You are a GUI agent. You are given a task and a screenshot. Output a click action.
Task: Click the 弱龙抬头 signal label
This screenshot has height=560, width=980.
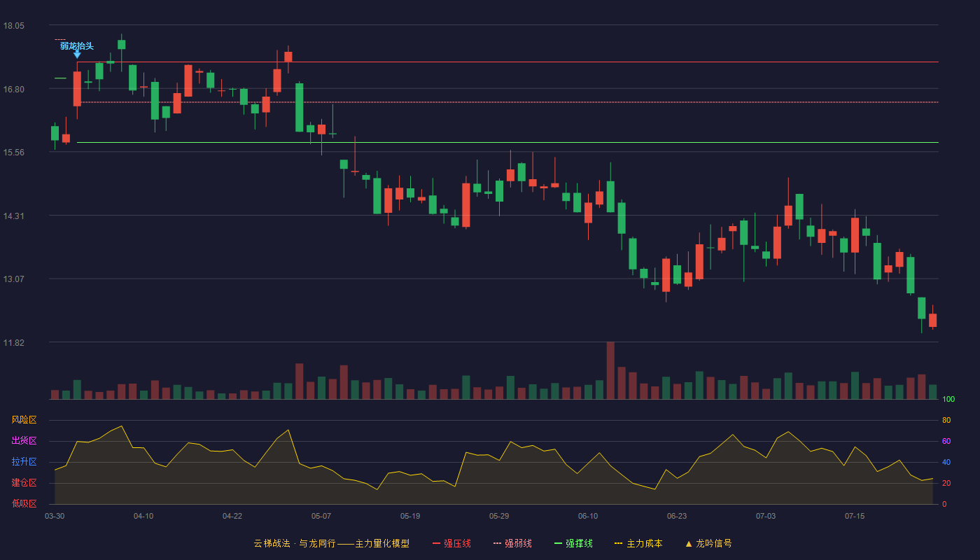coord(77,46)
